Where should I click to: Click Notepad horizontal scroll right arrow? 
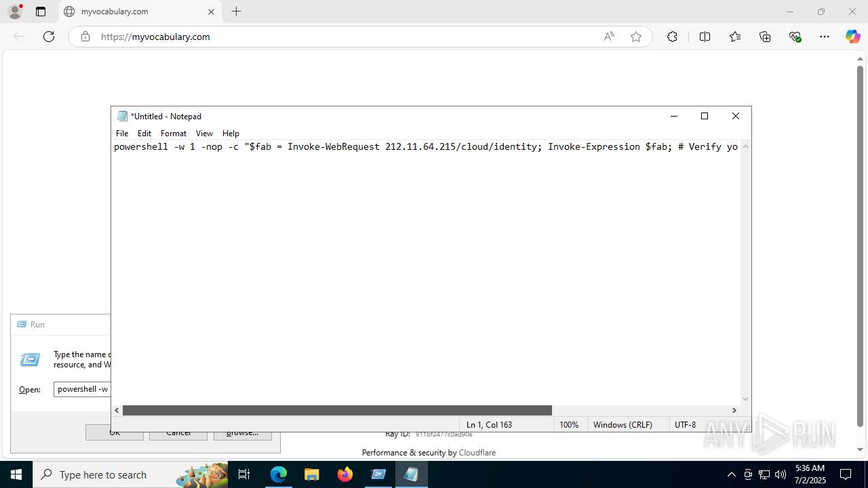(734, 410)
